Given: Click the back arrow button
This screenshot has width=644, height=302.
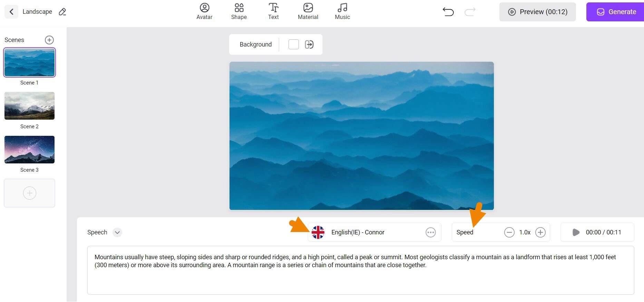Looking at the screenshot, I should (x=11, y=12).
